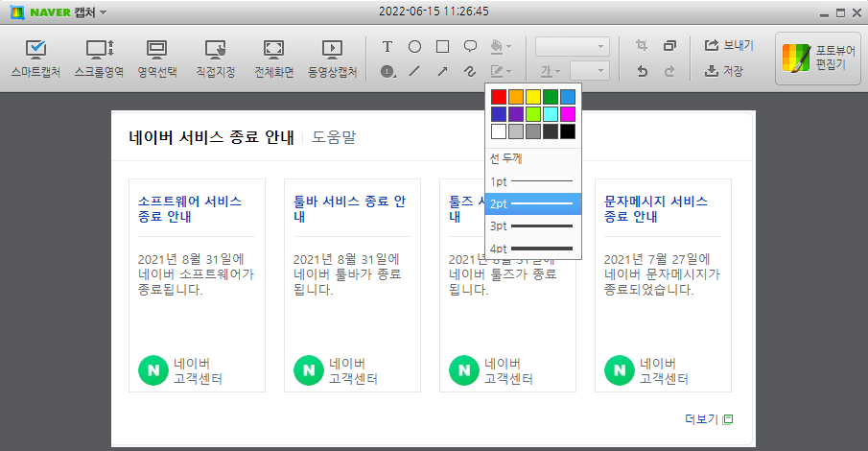The width and height of the screenshot is (868, 451).
Task: Start a Smart Capture (스마트캡처)
Action: point(36,59)
